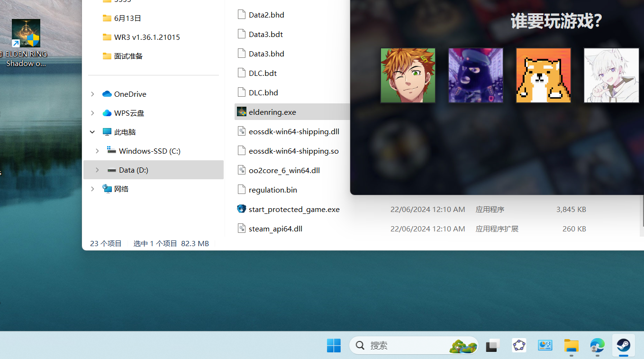Select the start_protected_game.exe file

(x=294, y=209)
